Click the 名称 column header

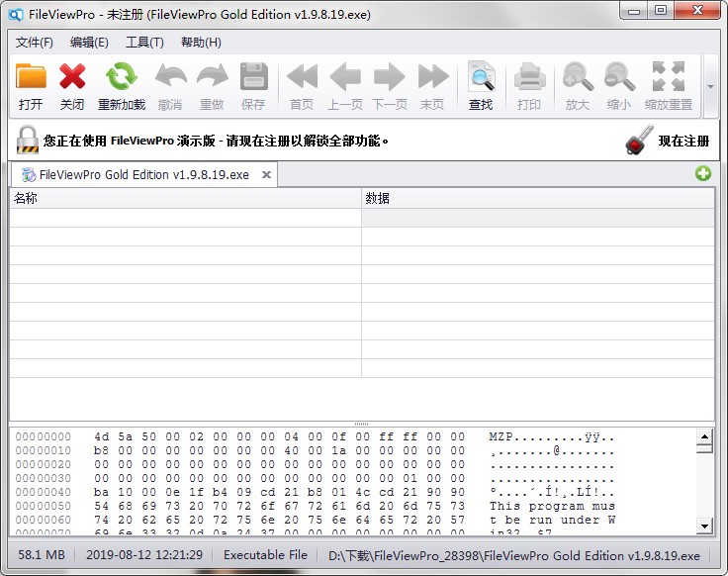(x=185, y=198)
